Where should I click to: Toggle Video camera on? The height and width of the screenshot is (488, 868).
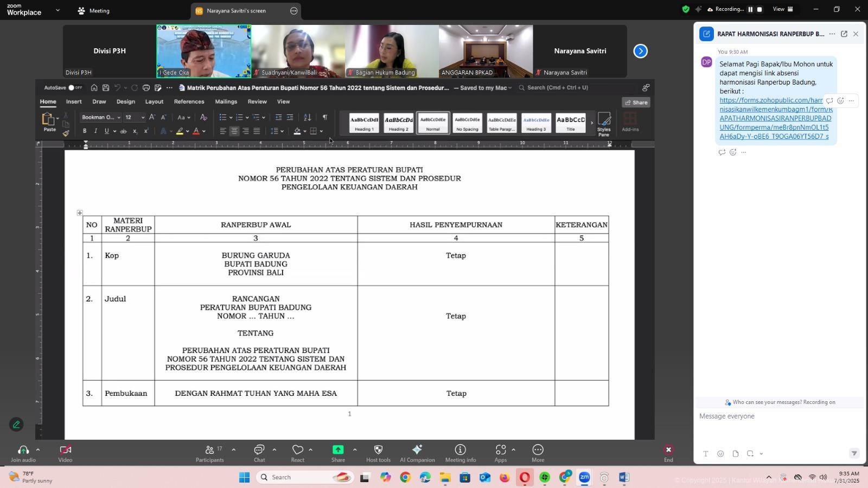coord(65,453)
